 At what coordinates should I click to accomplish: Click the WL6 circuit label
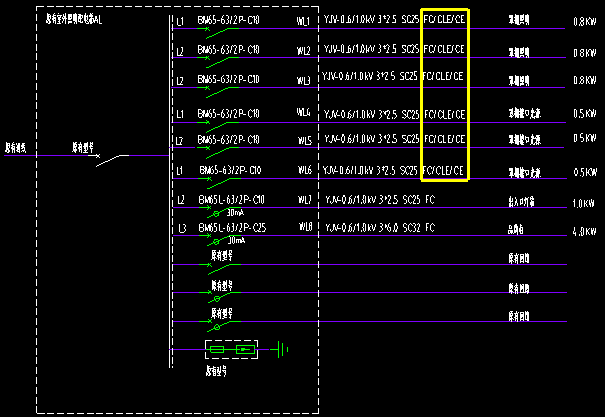[305, 169]
